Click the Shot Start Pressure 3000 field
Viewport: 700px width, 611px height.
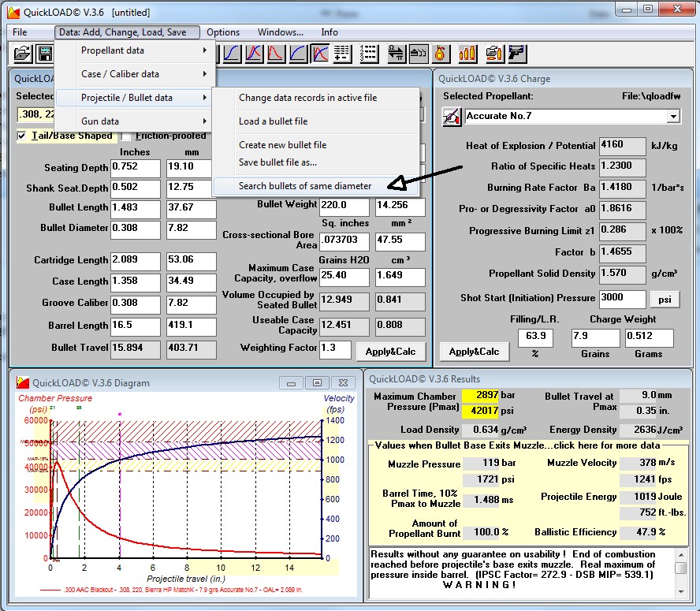pyautogui.click(x=622, y=300)
